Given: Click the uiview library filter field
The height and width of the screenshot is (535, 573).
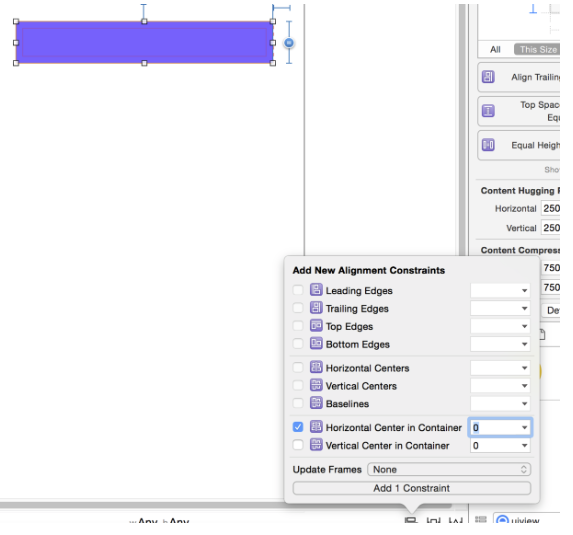Looking at the screenshot, I should 527,519.
